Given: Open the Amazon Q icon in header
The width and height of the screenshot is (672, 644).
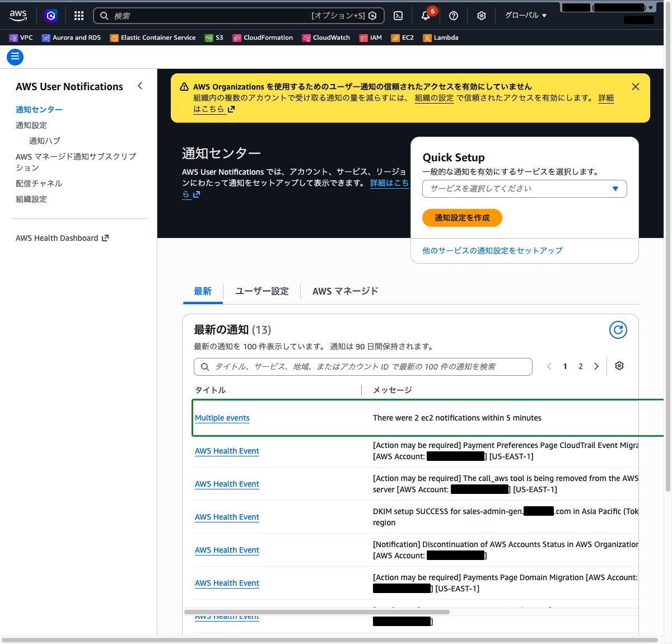Looking at the screenshot, I should tap(51, 16).
